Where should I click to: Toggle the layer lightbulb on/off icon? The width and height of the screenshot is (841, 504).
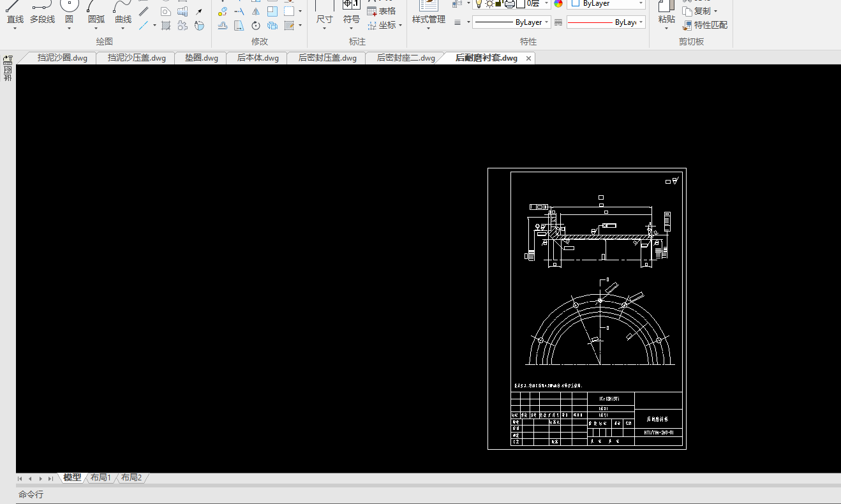(479, 4)
